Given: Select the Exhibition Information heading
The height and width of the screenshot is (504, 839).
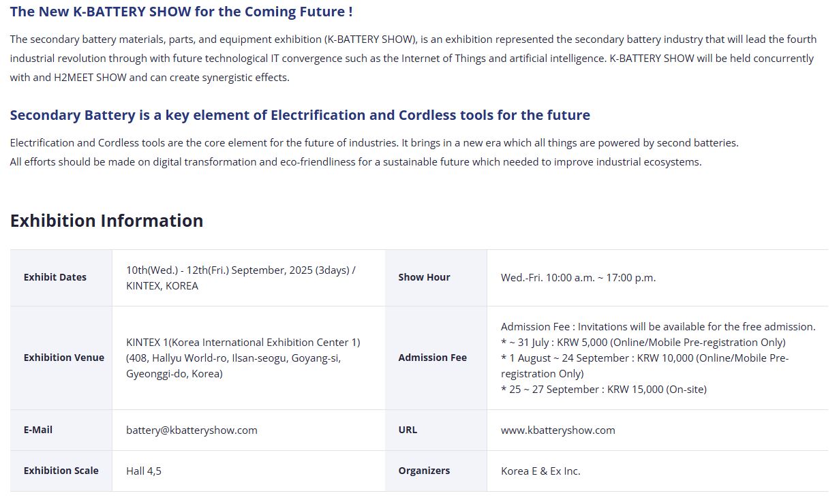Looking at the screenshot, I should 106,221.
